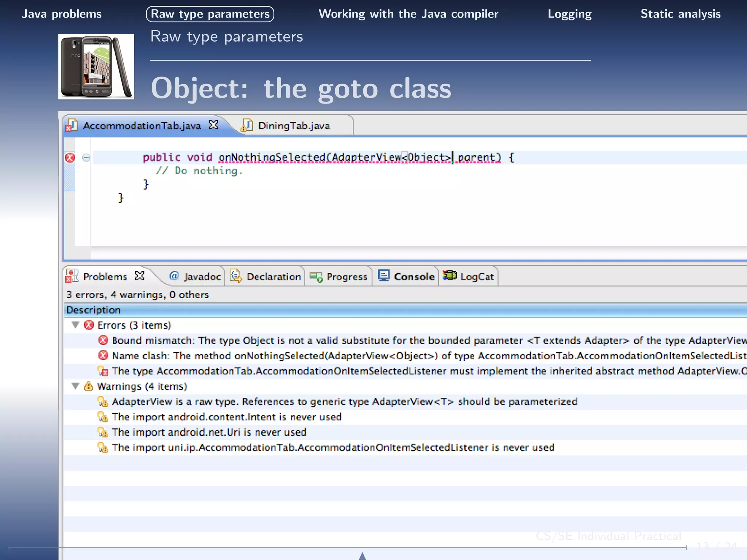Viewport: 747px width, 560px height.
Task: Click the Progress view icon
Action: pos(316,277)
